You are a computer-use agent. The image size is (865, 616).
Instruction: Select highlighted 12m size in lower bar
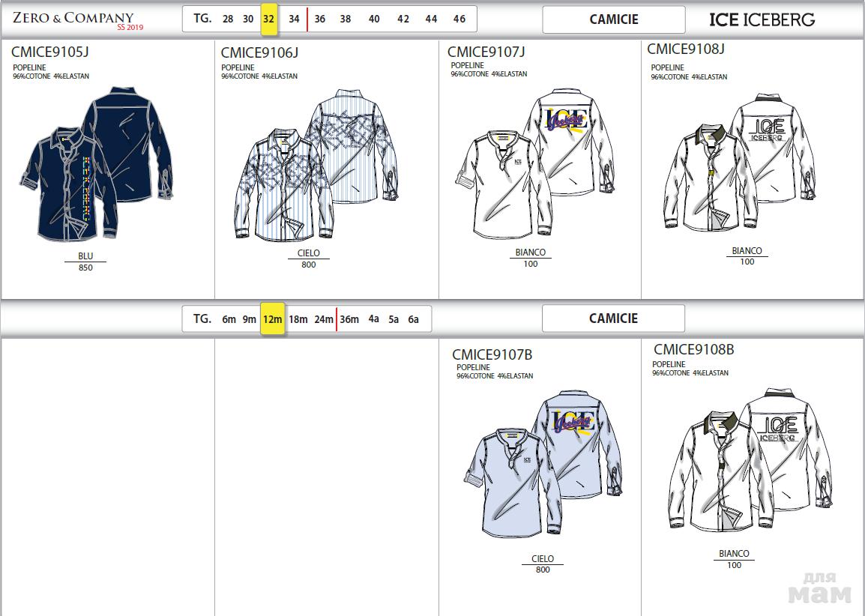pyautogui.click(x=272, y=319)
